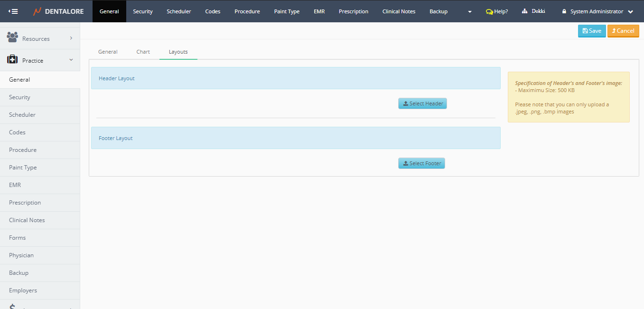Open the System Administrator dropdown arrow
Image resolution: width=644 pixels, height=309 pixels.
(630, 12)
